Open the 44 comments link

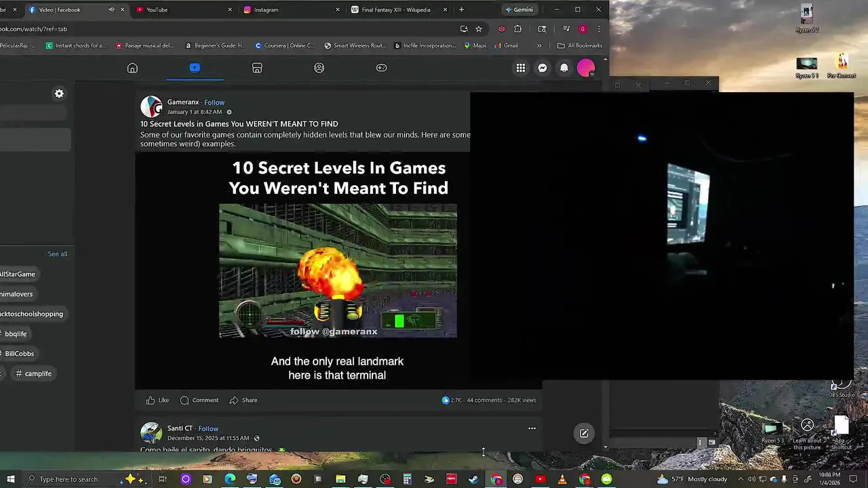[484, 400]
